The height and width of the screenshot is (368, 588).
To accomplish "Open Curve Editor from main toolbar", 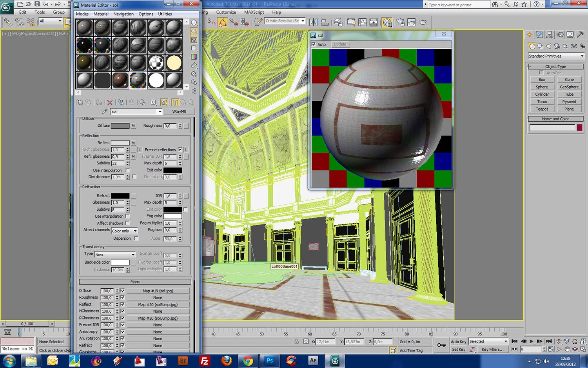I will click(x=363, y=22).
